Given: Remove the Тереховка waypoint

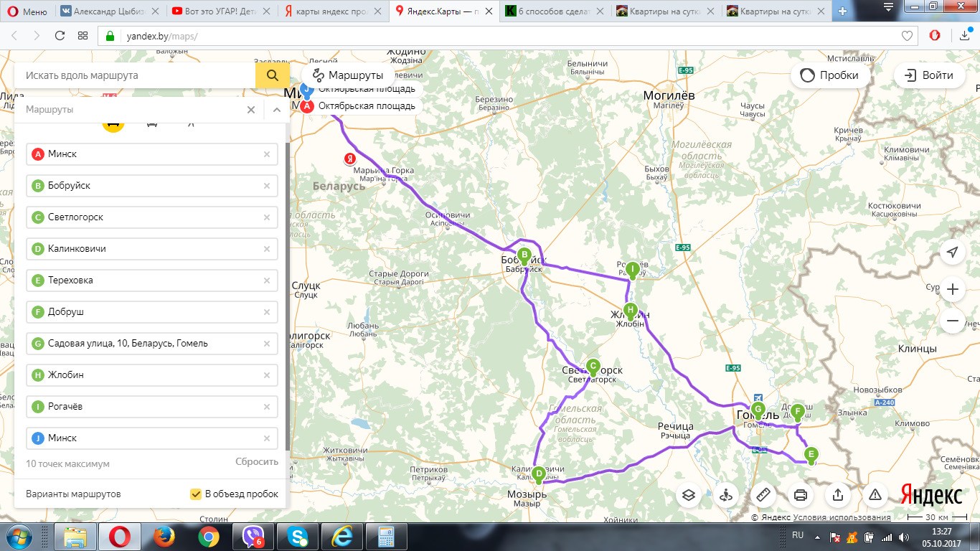Looking at the screenshot, I should [x=267, y=281].
